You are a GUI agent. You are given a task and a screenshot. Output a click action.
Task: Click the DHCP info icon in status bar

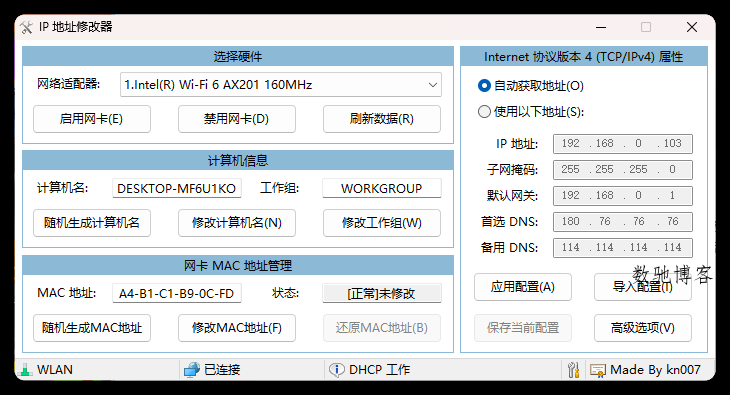(x=337, y=370)
